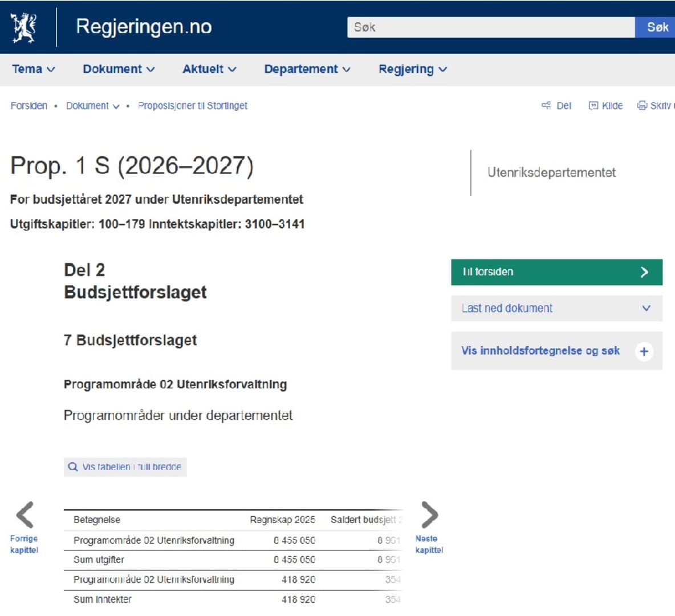Viewport: 675px width, 616px height.
Task: Click the Del share icon
Action: 546,106
